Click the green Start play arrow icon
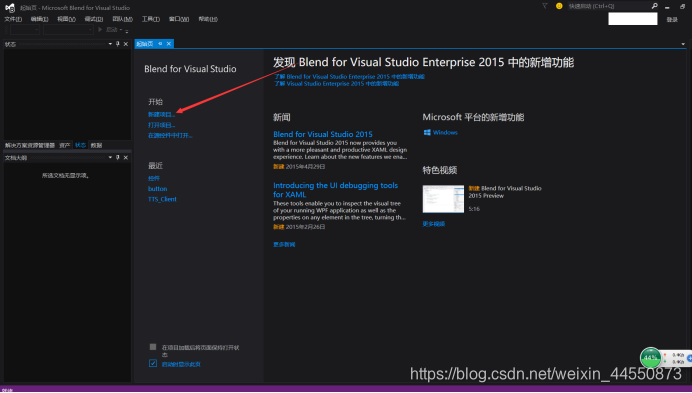The image size is (692, 393). tap(100, 29)
